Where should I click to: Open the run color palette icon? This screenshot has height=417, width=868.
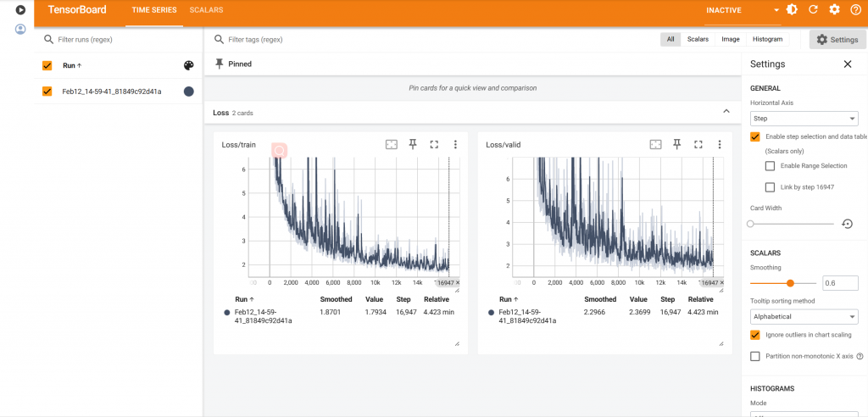pyautogui.click(x=188, y=65)
